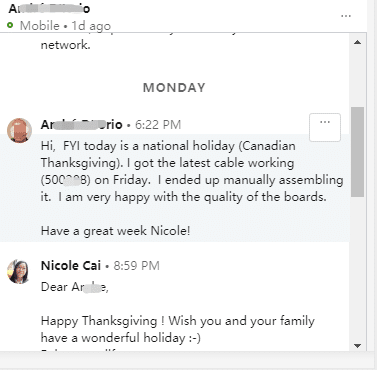Click the 'Have a great week Nicole!' line
This screenshot has width=377, height=370.
[115, 231]
